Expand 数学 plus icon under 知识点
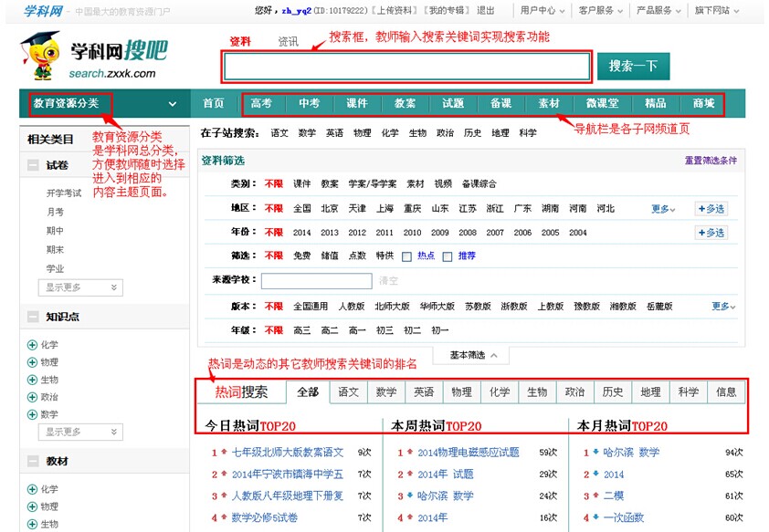Screen dimensions: 769x532 pos(32,414)
